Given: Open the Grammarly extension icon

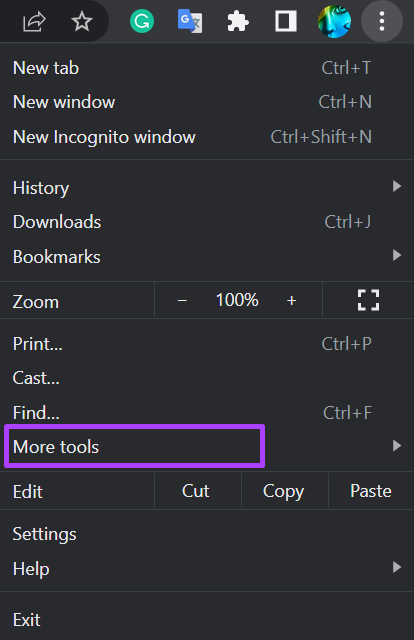Looking at the screenshot, I should coord(142,21).
